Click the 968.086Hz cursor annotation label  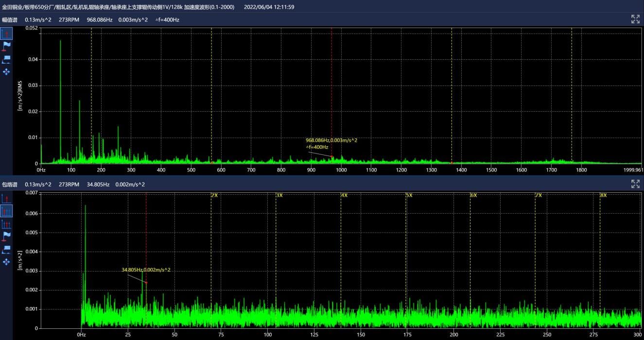point(331,140)
